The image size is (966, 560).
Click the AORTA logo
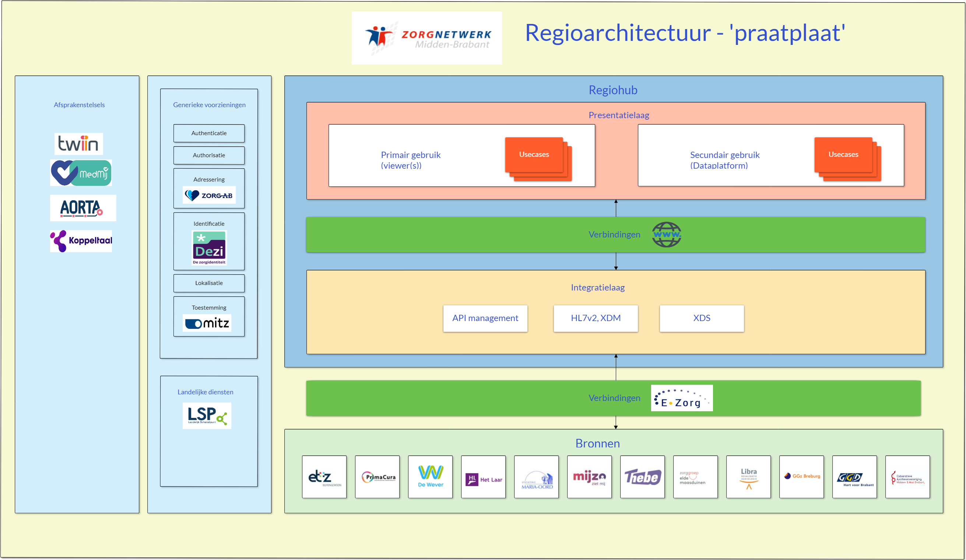coord(83,208)
